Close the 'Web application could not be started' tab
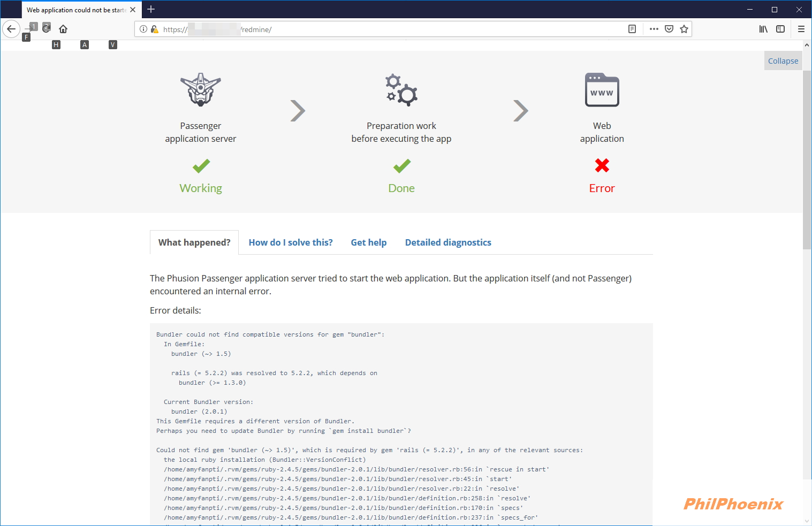 click(x=133, y=10)
